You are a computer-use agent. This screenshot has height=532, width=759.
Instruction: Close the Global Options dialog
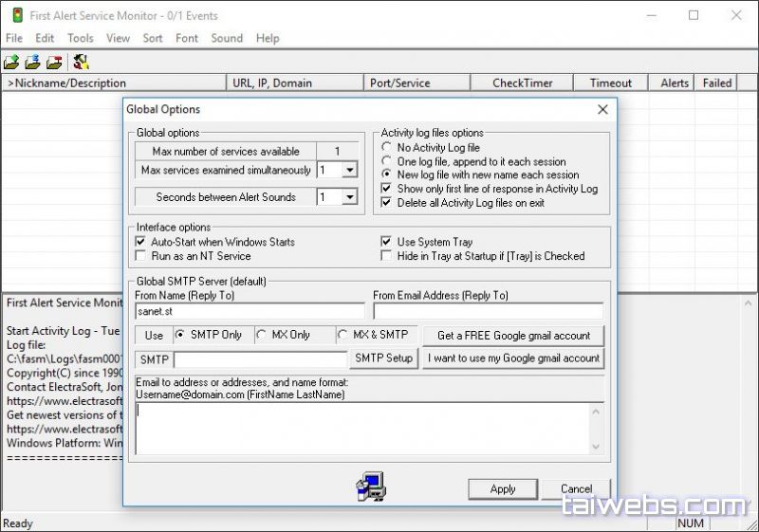pyautogui.click(x=602, y=110)
